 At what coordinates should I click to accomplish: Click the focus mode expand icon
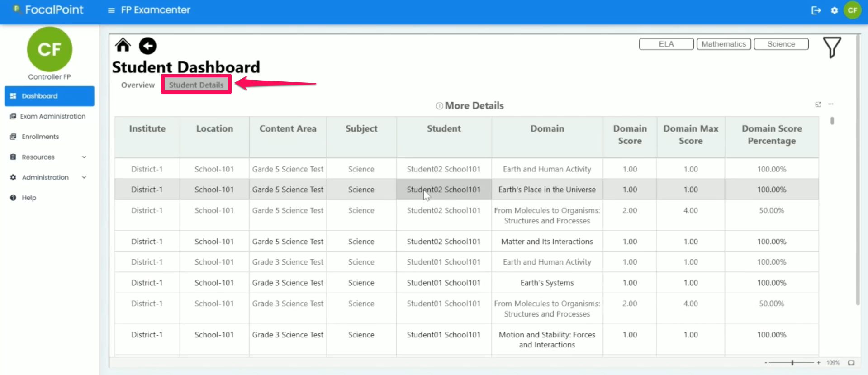818,104
